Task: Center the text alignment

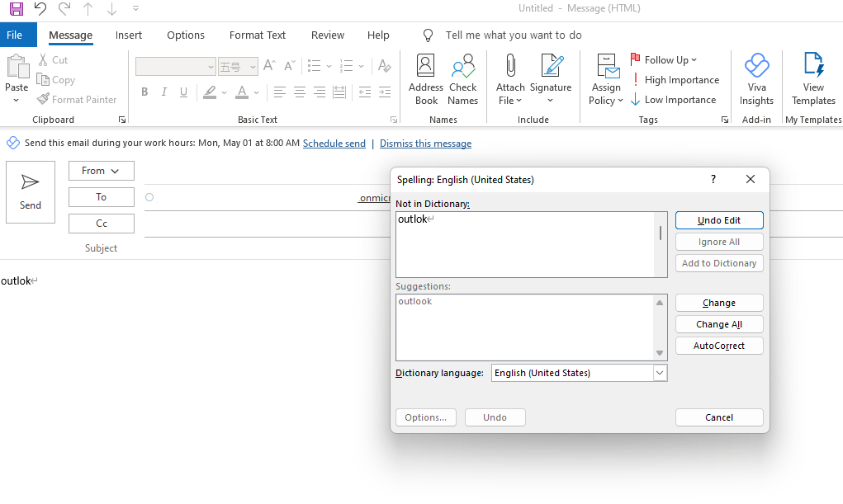Action: coord(300,92)
